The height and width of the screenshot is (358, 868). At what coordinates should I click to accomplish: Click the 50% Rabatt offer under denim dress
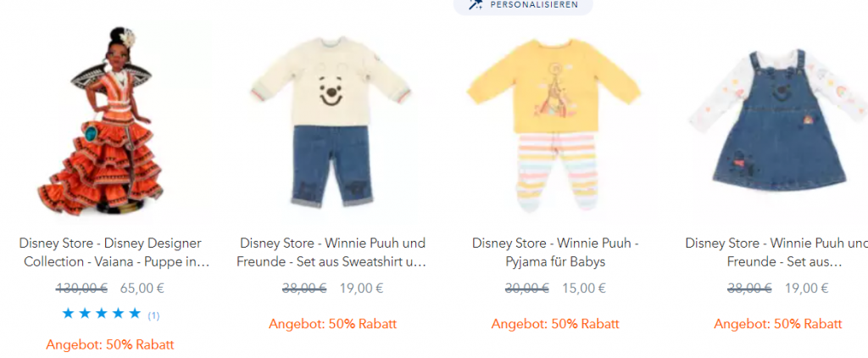click(x=778, y=323)
